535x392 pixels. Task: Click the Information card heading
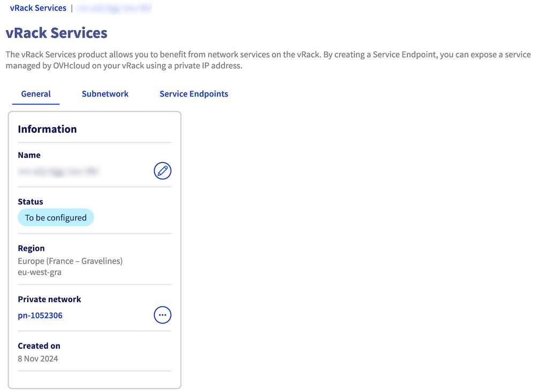(47, 129)
